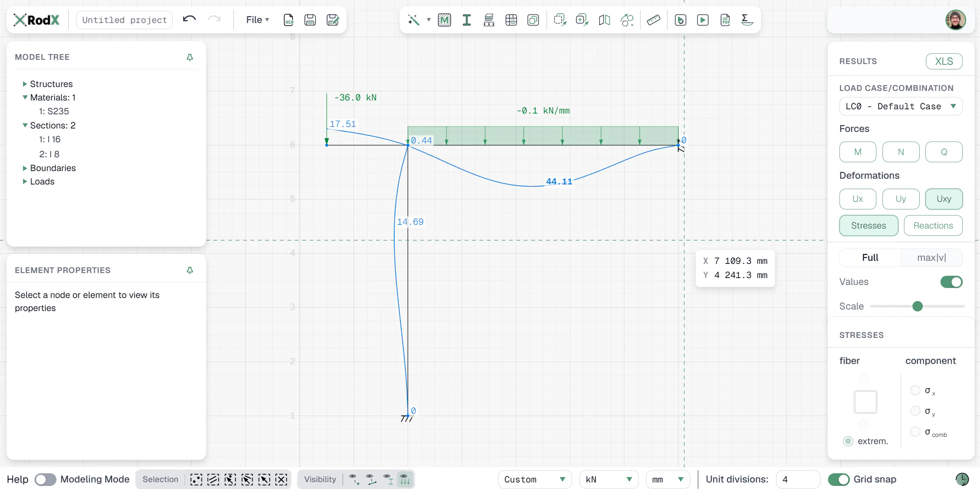
Task: Turn off the Values toggle
Action: [951, 282]
